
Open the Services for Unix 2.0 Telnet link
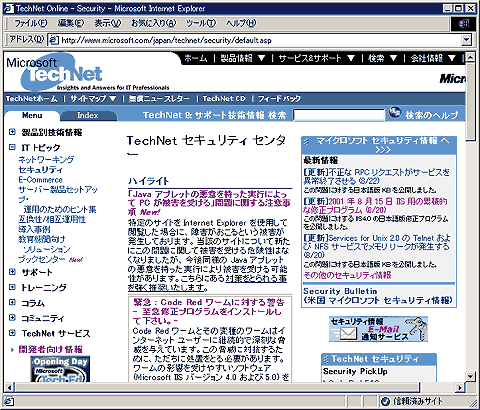coord(377,247)
